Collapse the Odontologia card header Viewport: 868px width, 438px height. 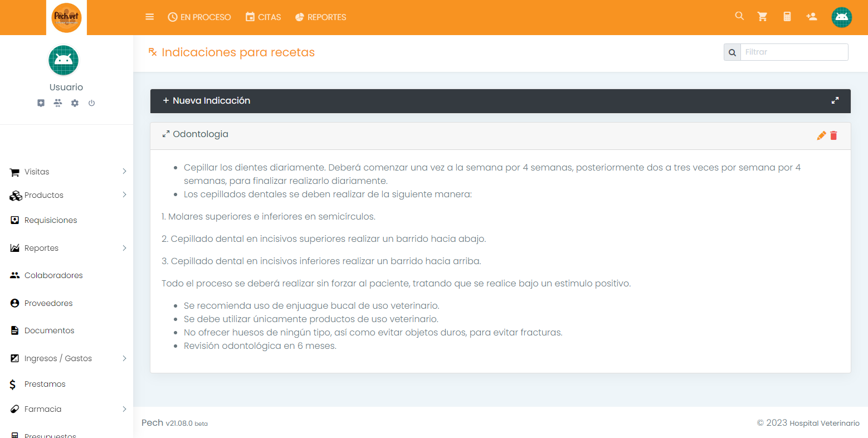point(195,134)
